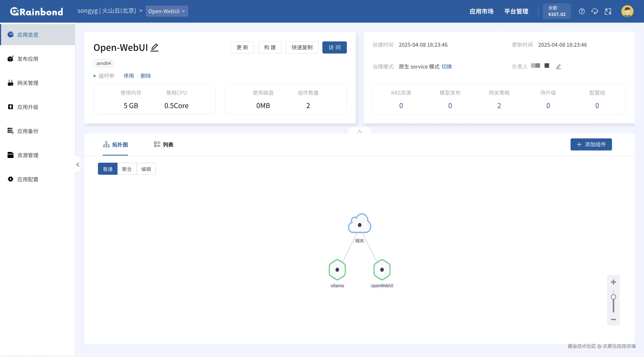The image size is (644, 357).
Task: Click the language translation icon
Action: point(608,11)
